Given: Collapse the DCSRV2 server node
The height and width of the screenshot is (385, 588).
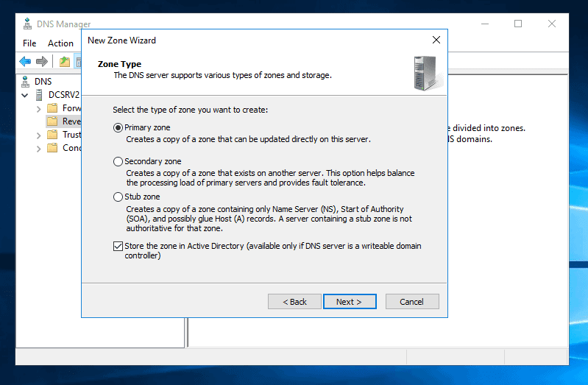Looking at the screenshot, I should 25,95.
